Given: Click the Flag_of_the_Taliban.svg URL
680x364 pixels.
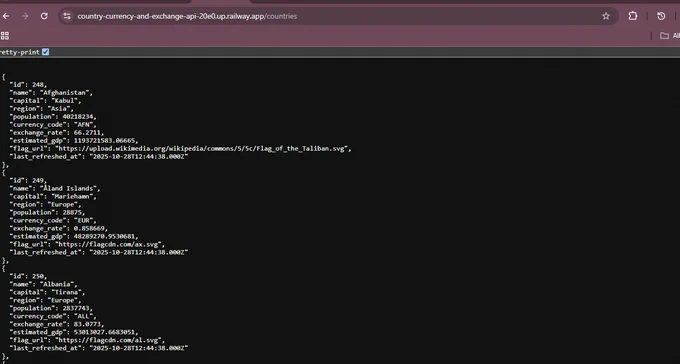Looking at the screenshot, I should pos(201,148).
